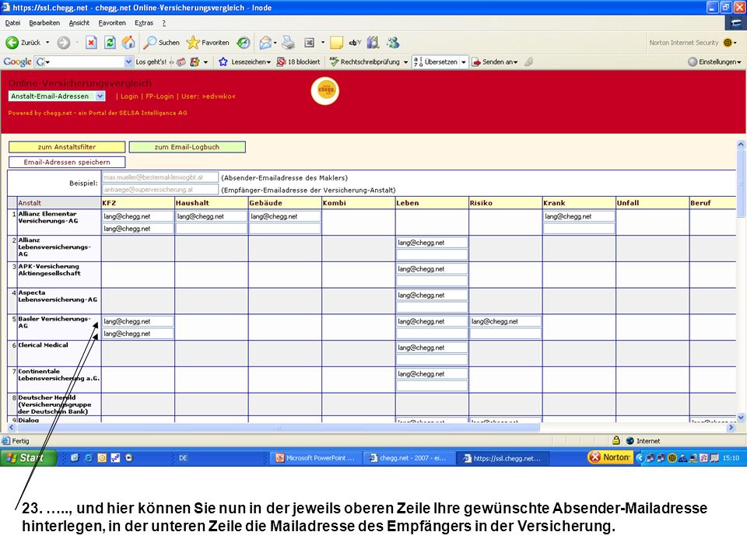Click Clerical Medical Leben upper email field
This screenshot has width=747, height=560.
[432, 348]
